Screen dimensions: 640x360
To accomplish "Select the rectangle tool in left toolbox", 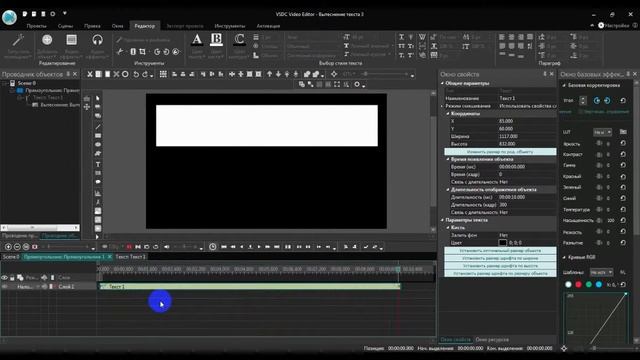I will click(98, 136).
